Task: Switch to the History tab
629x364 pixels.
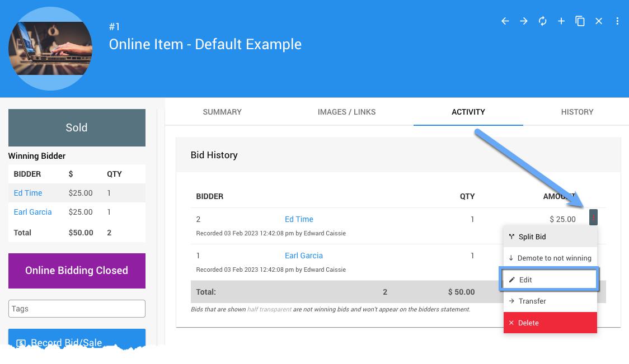Action: 577,112
